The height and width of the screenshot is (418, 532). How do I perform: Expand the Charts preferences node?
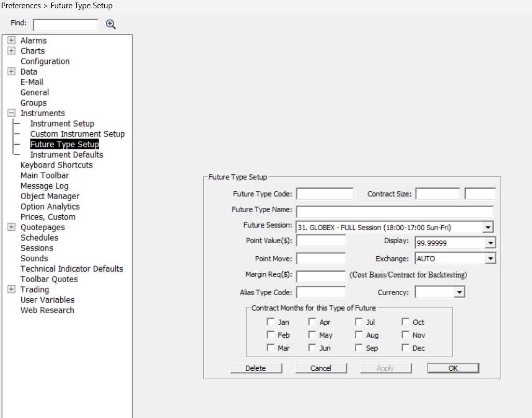click(x=11, y=51)
